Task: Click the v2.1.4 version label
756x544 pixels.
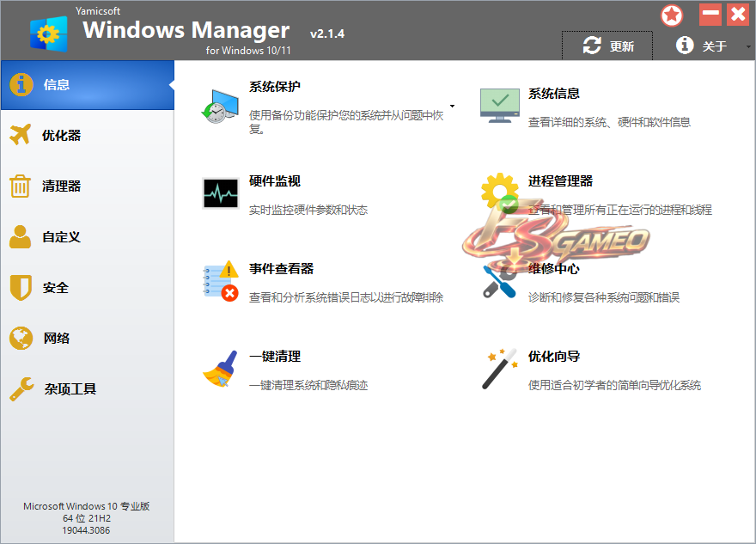Action: coord(327,34)
